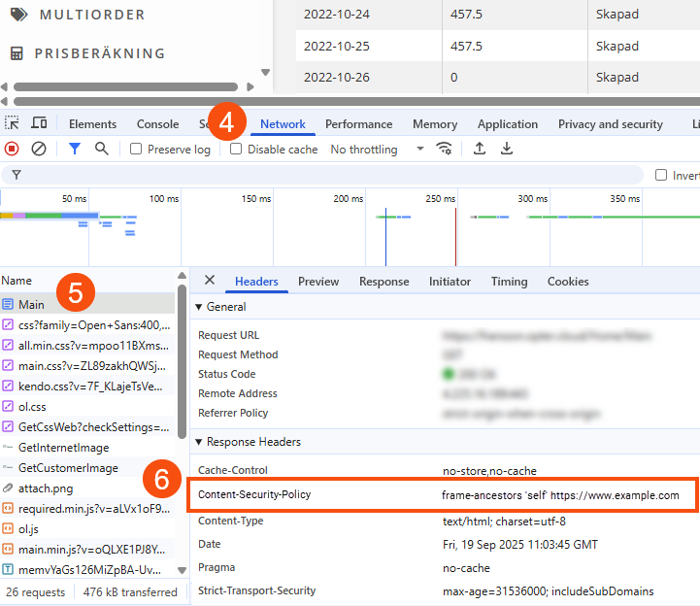700x606 pixels.
Task: Toggle the network filter funnel icon
Action: click(x=75, y=149)
